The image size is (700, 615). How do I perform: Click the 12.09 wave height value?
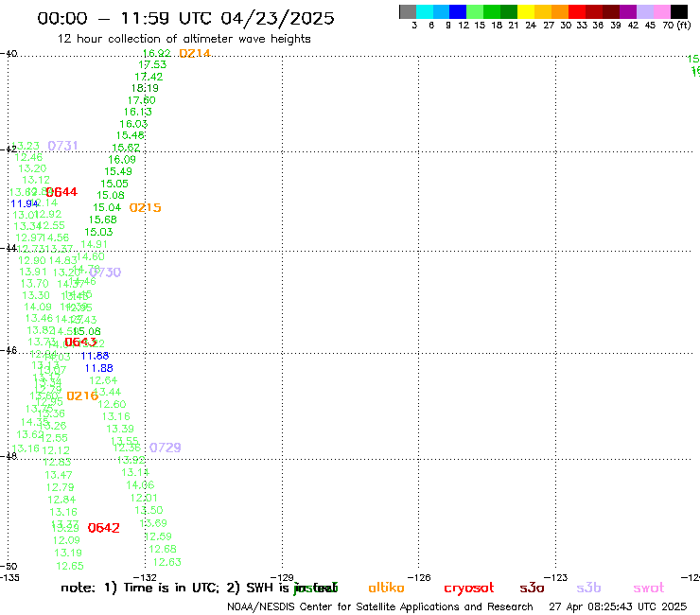click(x=66, y=540)
